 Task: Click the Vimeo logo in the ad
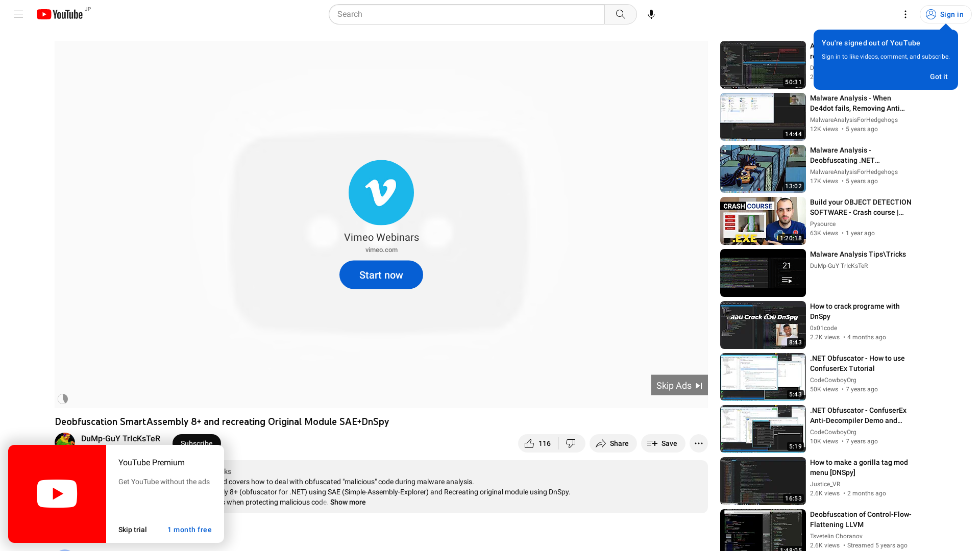381,192
